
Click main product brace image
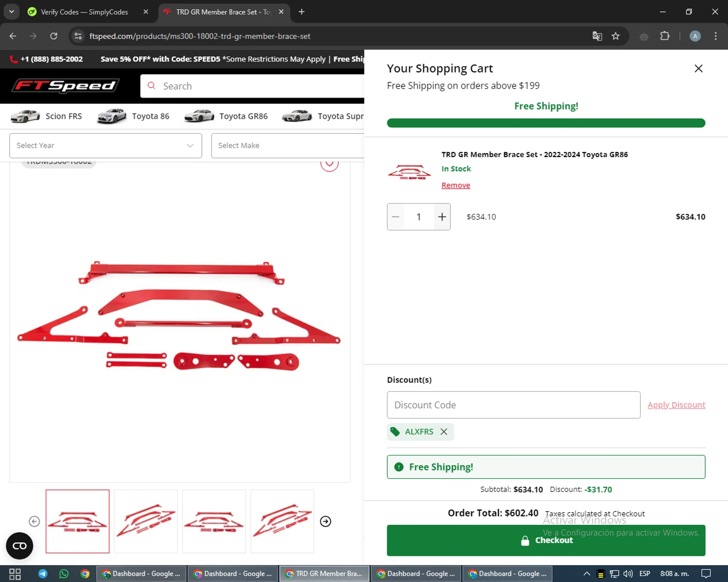179,316
